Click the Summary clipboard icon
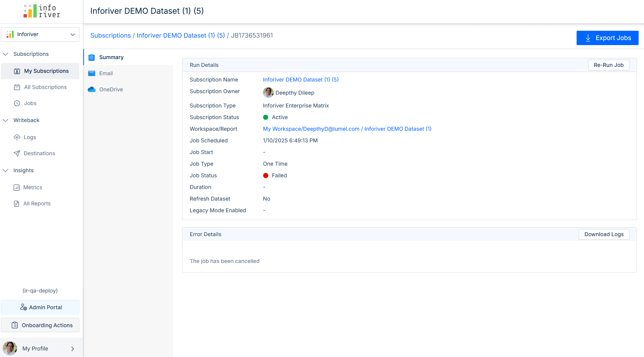Image resolution: width=644 pixels, height=357 pixels. (x=92, y=57)
